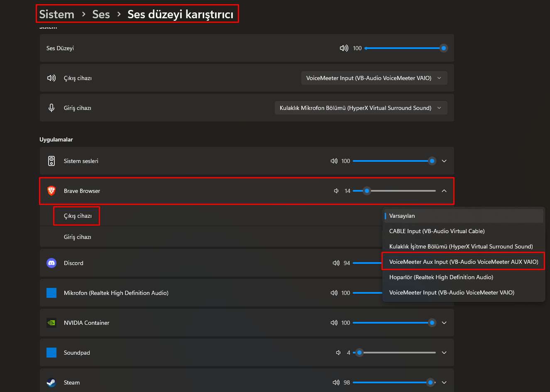Viewport: 550px width, 392px height.
Task: Click the blue Mikrofon (Realtek) app icon
Action: pyautogui.click(x=51, y=293)
